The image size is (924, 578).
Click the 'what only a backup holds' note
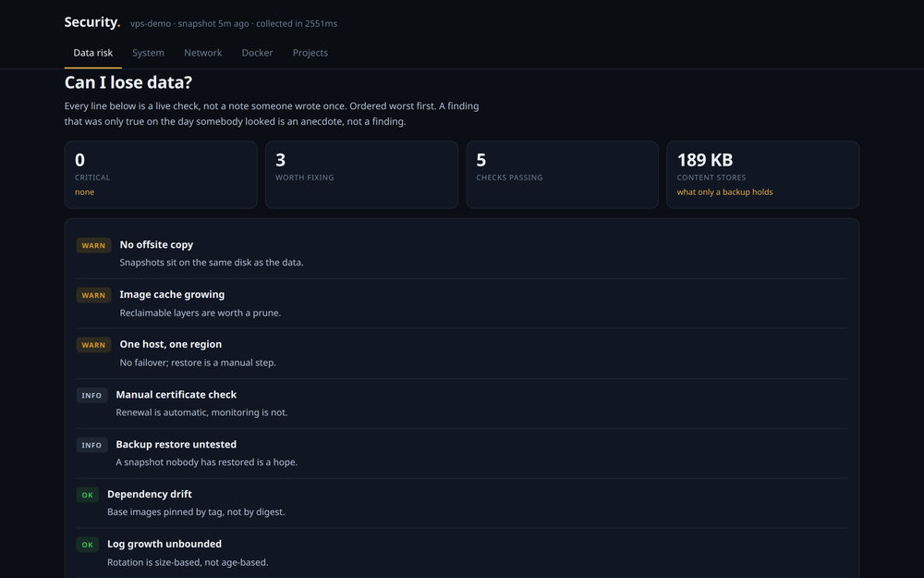click(724, 192)
